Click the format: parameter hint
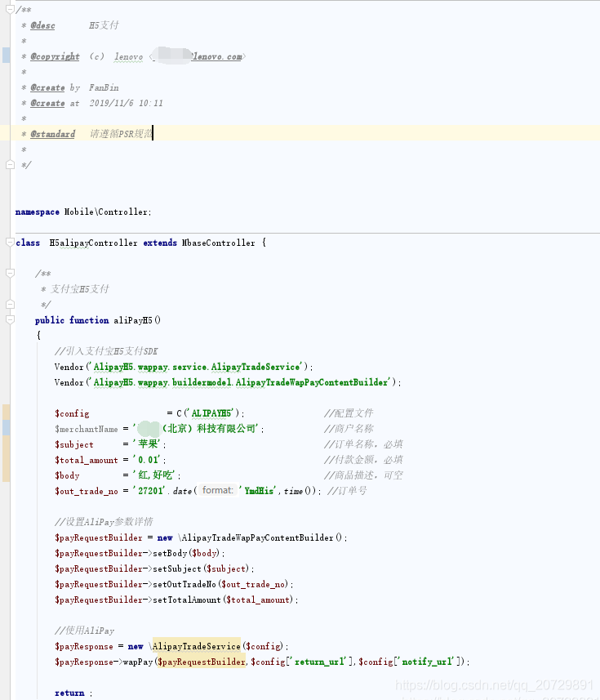Image resolution: width=600 pixels, height=700 pixels. [x=217, y=491]
